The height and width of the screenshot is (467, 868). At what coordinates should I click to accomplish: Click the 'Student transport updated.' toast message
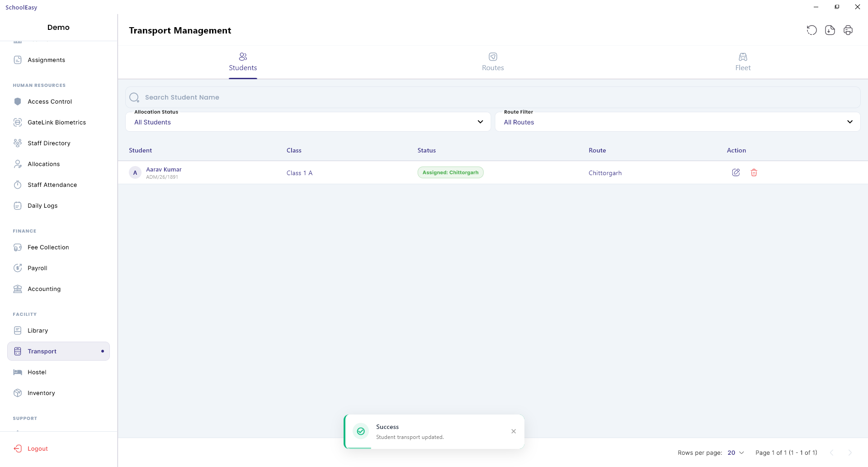(410, 437)
